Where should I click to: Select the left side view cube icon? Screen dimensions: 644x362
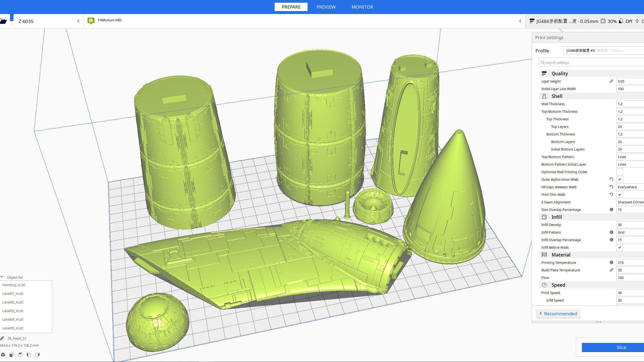coord(29,355)
